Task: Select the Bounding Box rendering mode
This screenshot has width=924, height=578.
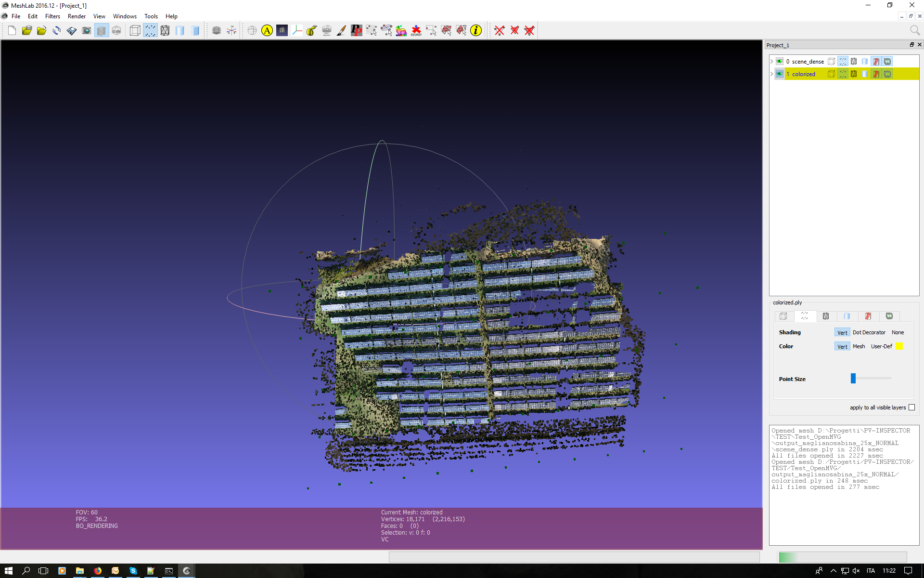Action: (135, 30)
